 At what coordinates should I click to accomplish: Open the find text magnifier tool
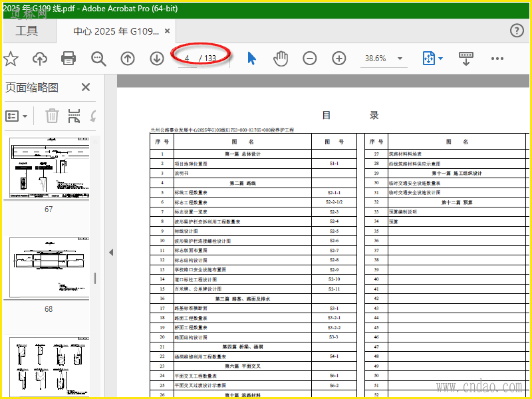(x=98, y=59)
